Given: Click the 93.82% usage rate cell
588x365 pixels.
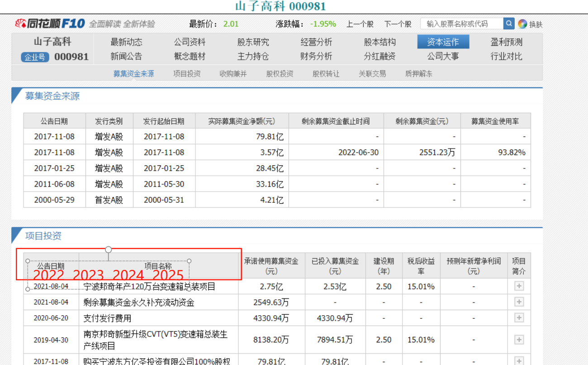Looking at the screenshot, I should [x=512, y=152].
